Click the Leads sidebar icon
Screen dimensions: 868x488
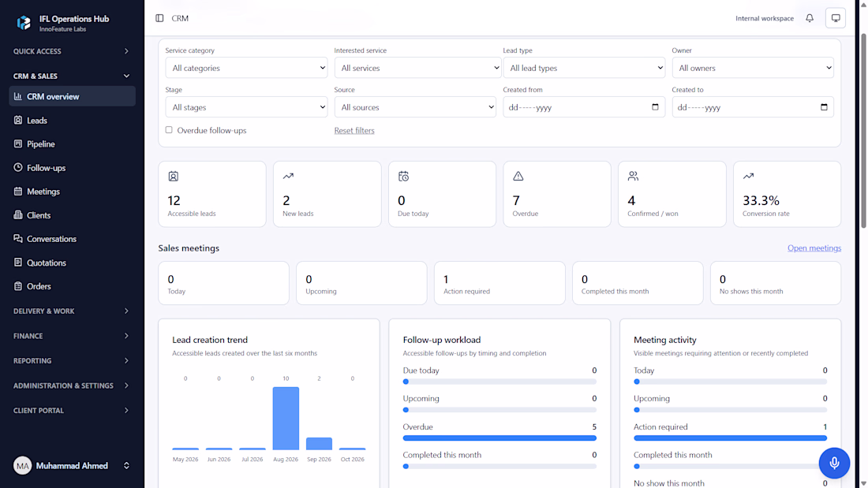pos(17,120)
